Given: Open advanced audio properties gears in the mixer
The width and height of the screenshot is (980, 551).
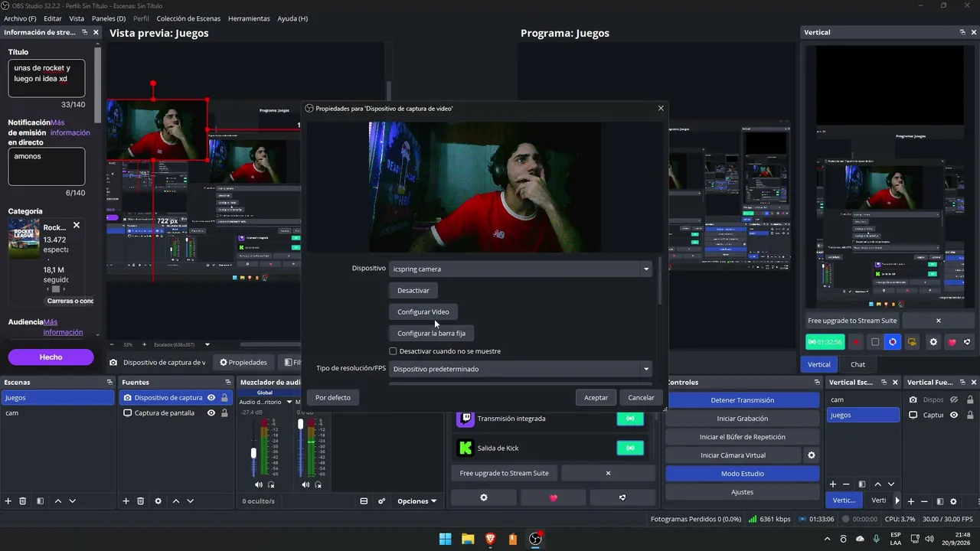Looking at the screenshot, I should pyautogui.click(x=382, y=501).
